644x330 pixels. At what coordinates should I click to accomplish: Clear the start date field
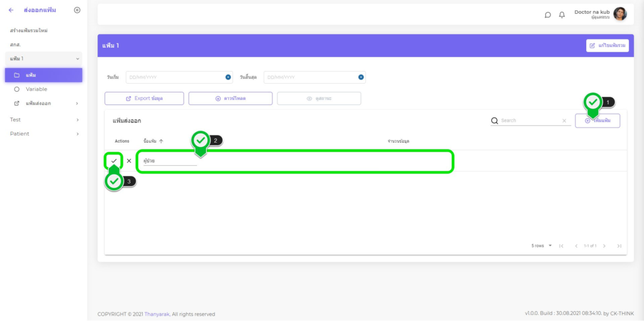click(x=228, y=77)
